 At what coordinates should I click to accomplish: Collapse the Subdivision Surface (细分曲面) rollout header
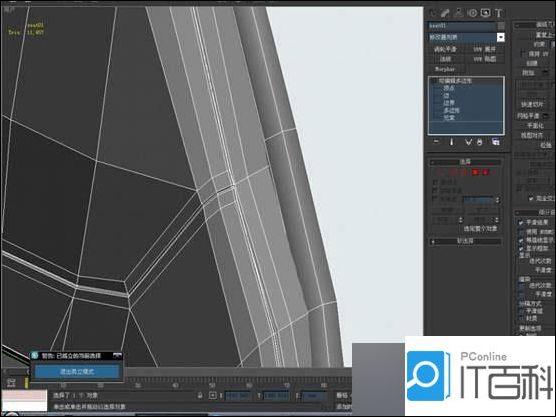[x=535, y=212]
